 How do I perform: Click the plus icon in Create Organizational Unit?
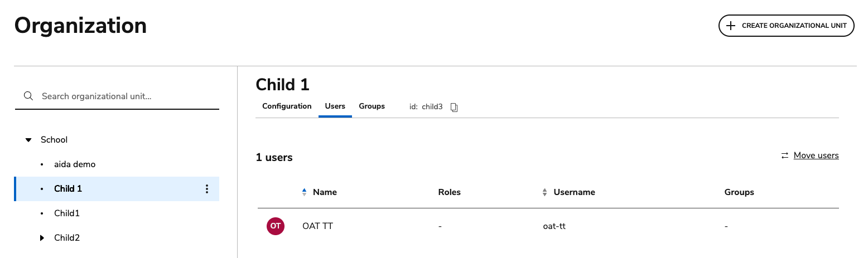pos(731,26)
